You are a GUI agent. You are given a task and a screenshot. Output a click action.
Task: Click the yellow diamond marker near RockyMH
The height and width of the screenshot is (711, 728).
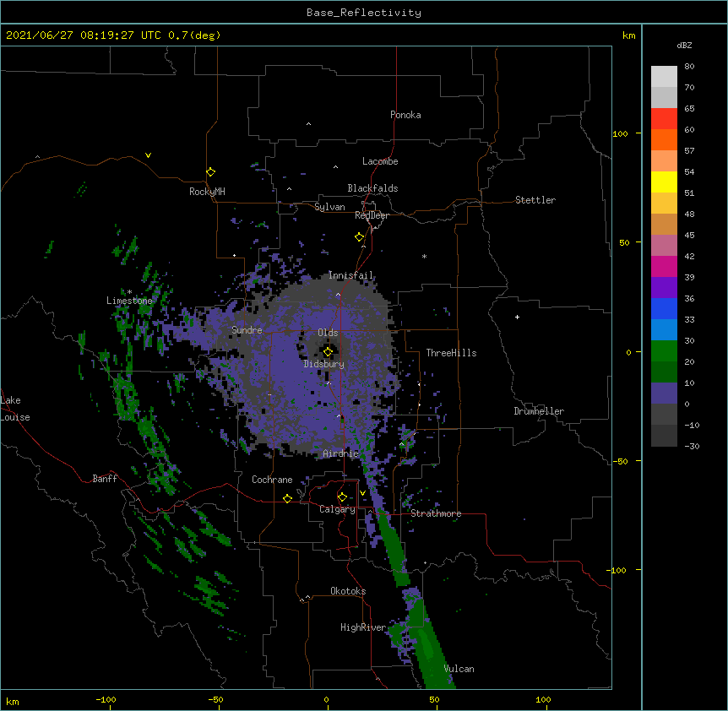pos(211,172)
